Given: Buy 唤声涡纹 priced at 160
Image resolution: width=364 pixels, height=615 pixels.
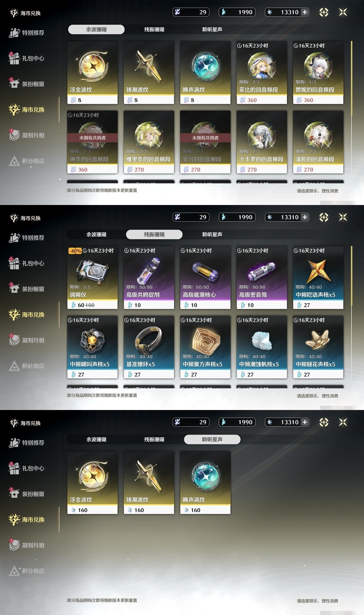Looking at the screenshot, I should coord(205,483).
